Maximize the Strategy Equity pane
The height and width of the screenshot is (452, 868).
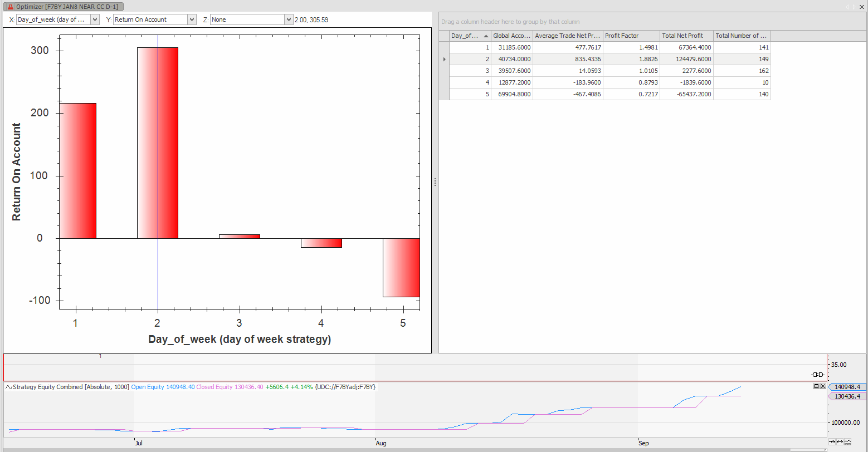816,386
